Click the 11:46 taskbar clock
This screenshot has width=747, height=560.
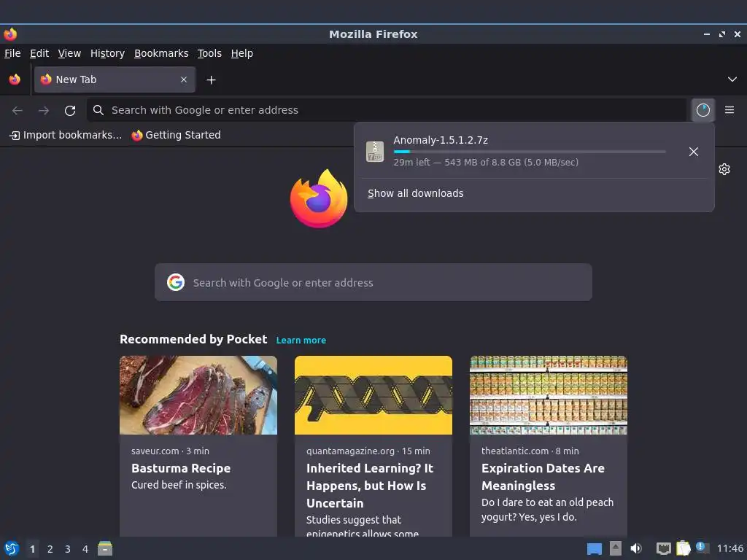[x=729, y=549]
